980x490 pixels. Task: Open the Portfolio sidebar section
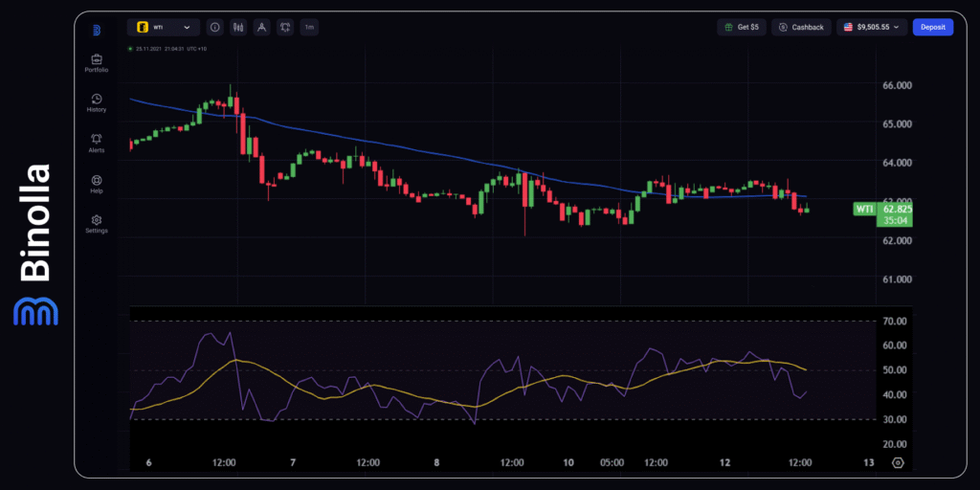(97, 63)
